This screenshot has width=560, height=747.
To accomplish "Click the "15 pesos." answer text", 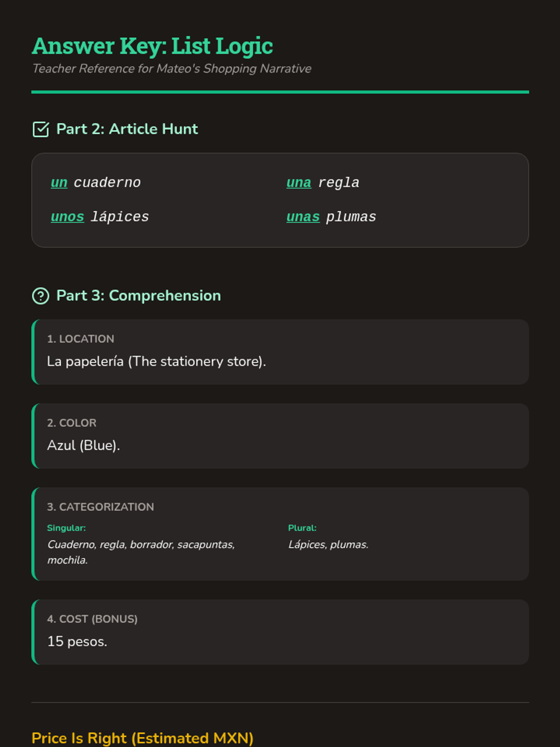I will point(77,641).
